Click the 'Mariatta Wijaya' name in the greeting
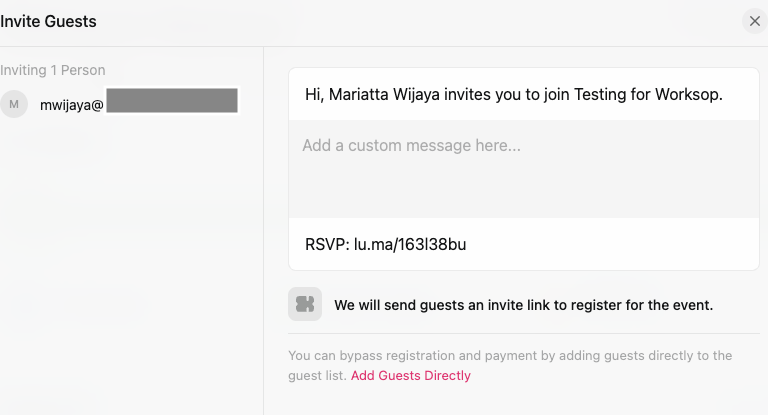This screenshot has height=415, width=768. pos(384,94)
